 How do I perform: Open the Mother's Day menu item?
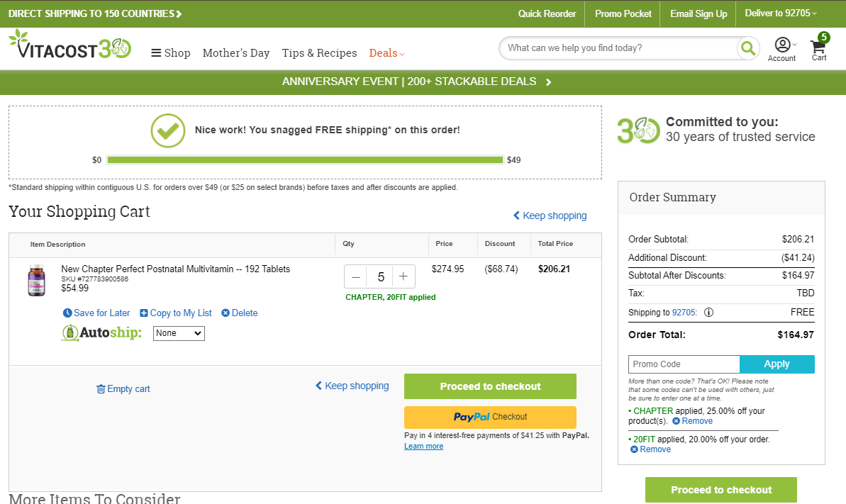235,53
